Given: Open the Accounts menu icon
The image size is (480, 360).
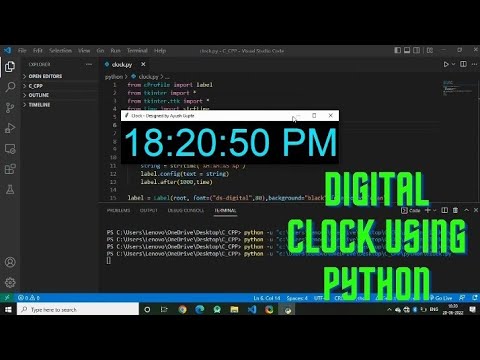Looking at the screenshot, I should coord(10,262).
